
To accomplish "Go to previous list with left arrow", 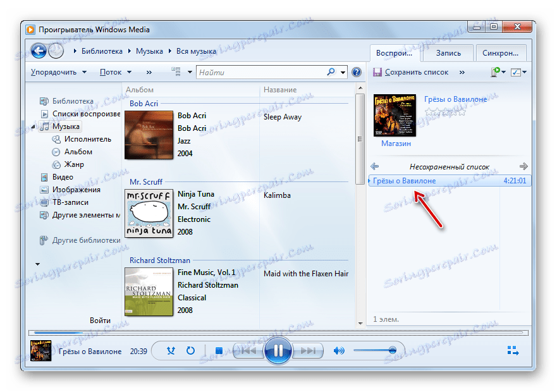I will (375, 166).
